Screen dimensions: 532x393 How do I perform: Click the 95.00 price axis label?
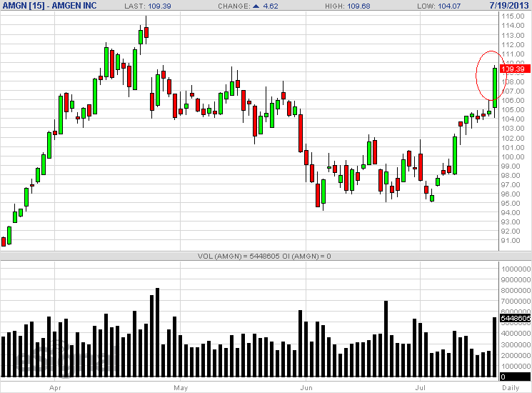(511, 203)
